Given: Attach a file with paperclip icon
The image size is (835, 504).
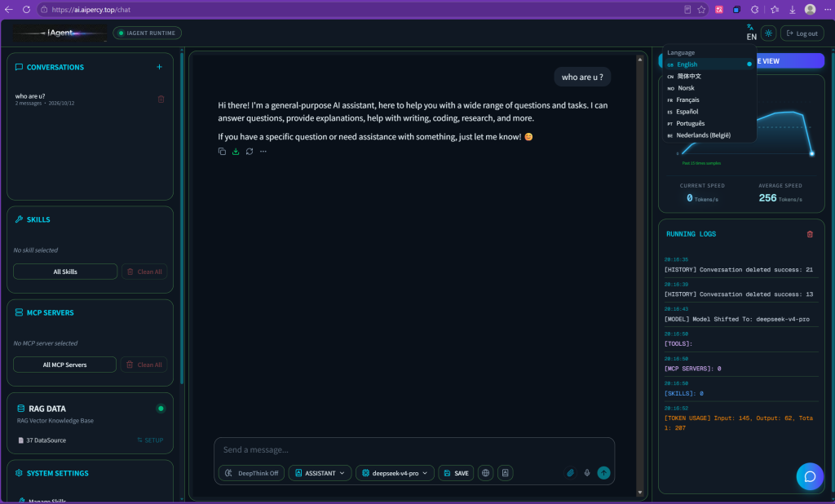Looking at the screenshot, I should (570, 472).
